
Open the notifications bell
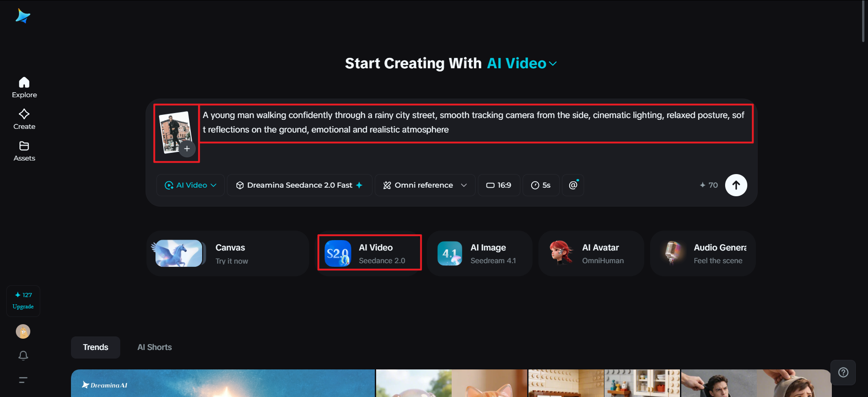click(x=23, y=356)
